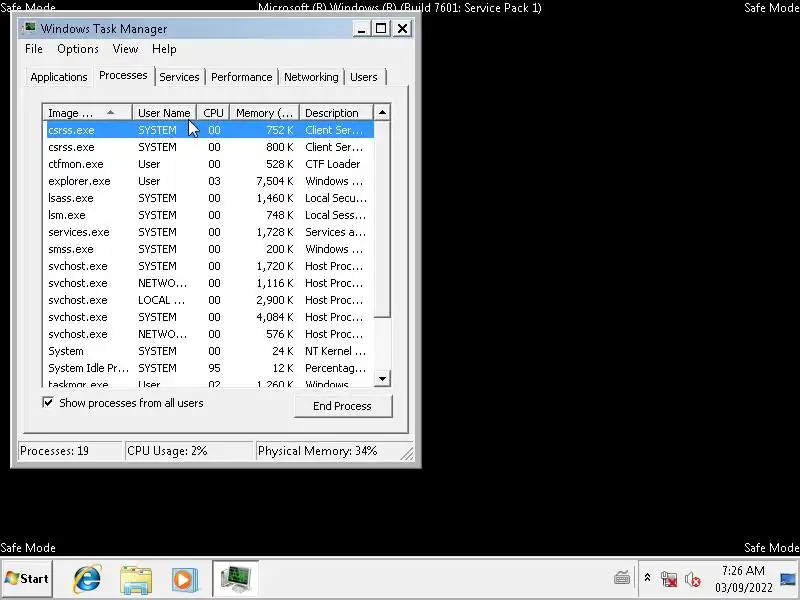This screenshot has height=600, width=800.
Task: Select csrss.exe using 800 K memory
Action: click(210, 147)
